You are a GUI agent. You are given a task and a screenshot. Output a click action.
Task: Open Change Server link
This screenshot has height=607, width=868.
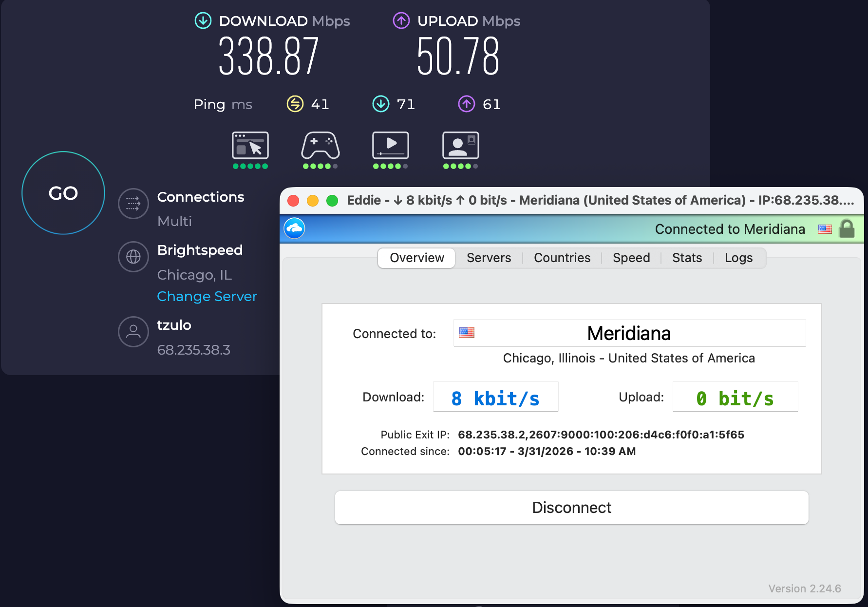pos(207,296)
